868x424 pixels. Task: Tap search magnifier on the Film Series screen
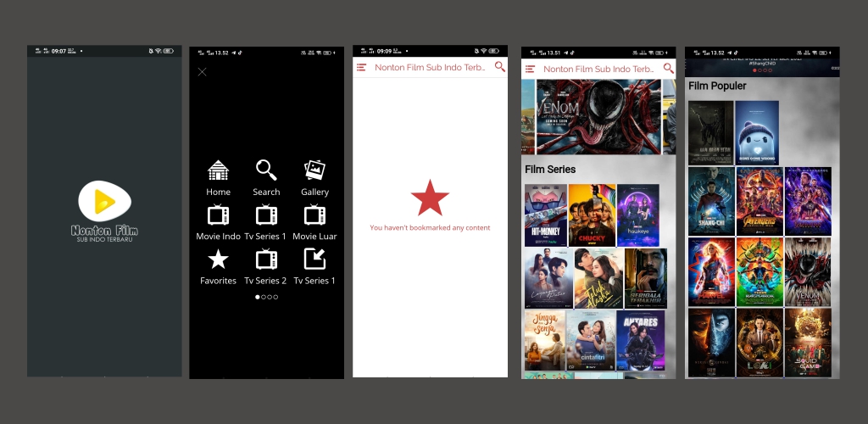669,68
